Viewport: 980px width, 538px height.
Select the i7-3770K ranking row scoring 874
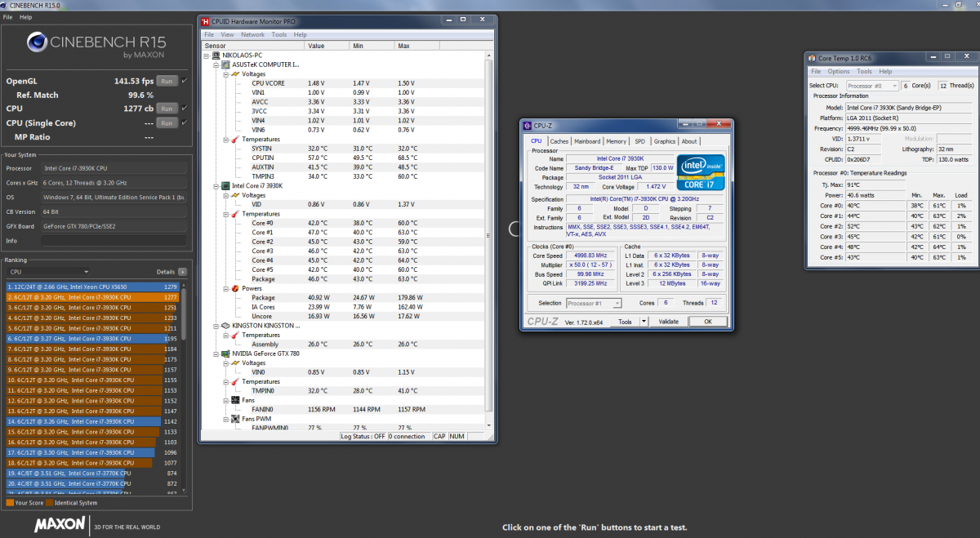(x=92, y=473)
